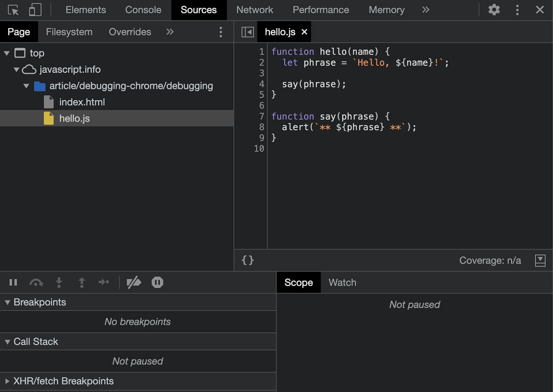Image resolution: width=553 pixels, height=392 pixels.
Task: Expand the XHR/fetch Breakpoints section
Action: click(x=8, y=381)
